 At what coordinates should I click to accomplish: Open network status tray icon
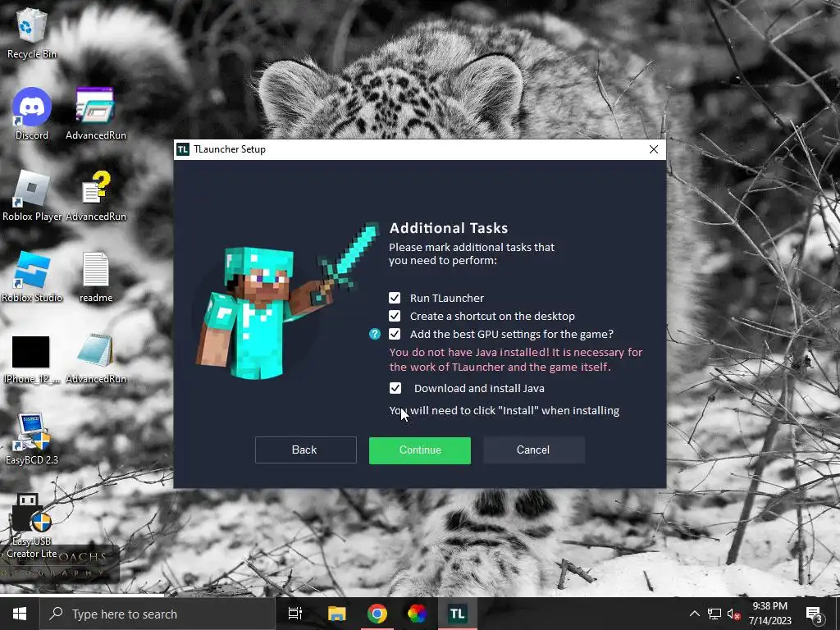click(x=714, y=614)
